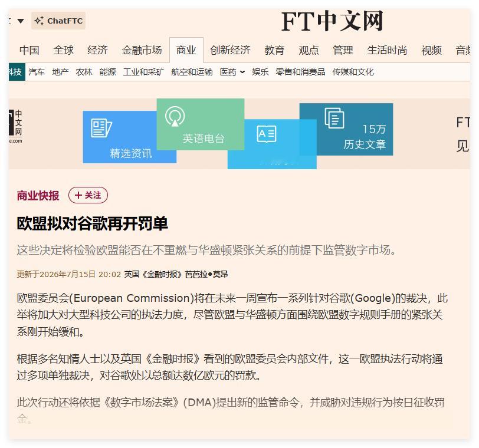
Task: Click the update timestamp 2026年7月15日 20:02
Action: pos(69,274)
